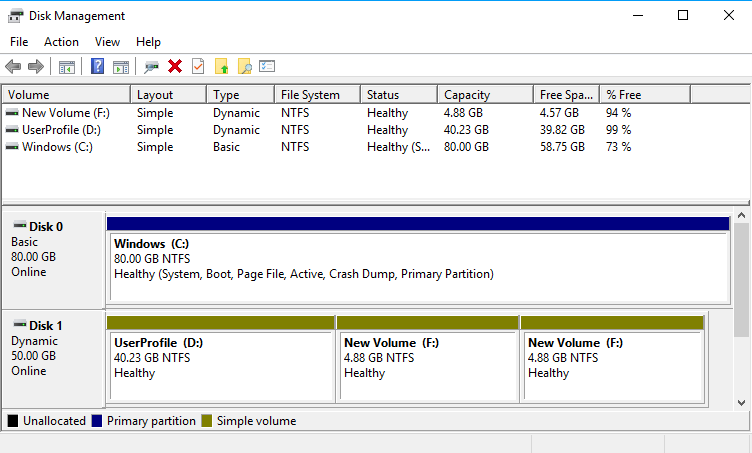Screen dimensions: 752x453
Task: Open the View menu
Action: coord(107,42)
